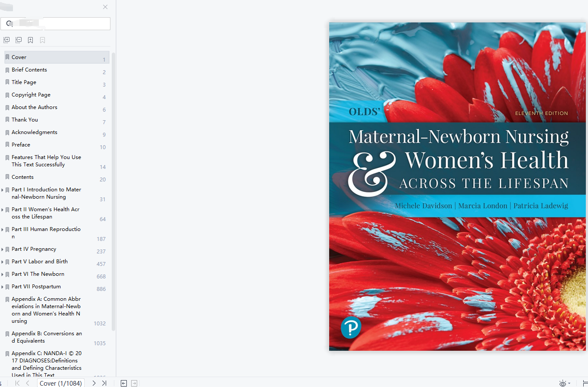Viewport: 588px width, 387px height.
Task: Click the book cover page
Action: point(457,187)
